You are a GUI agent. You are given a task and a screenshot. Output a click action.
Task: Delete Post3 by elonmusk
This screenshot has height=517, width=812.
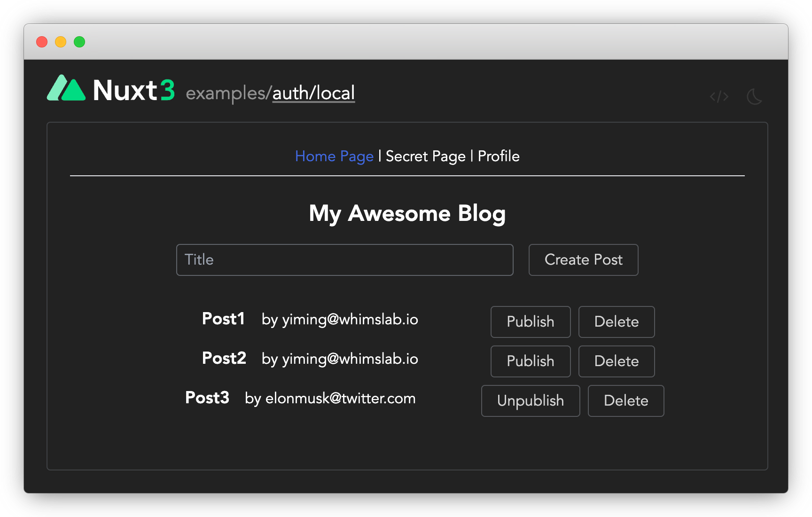[625, 401]
